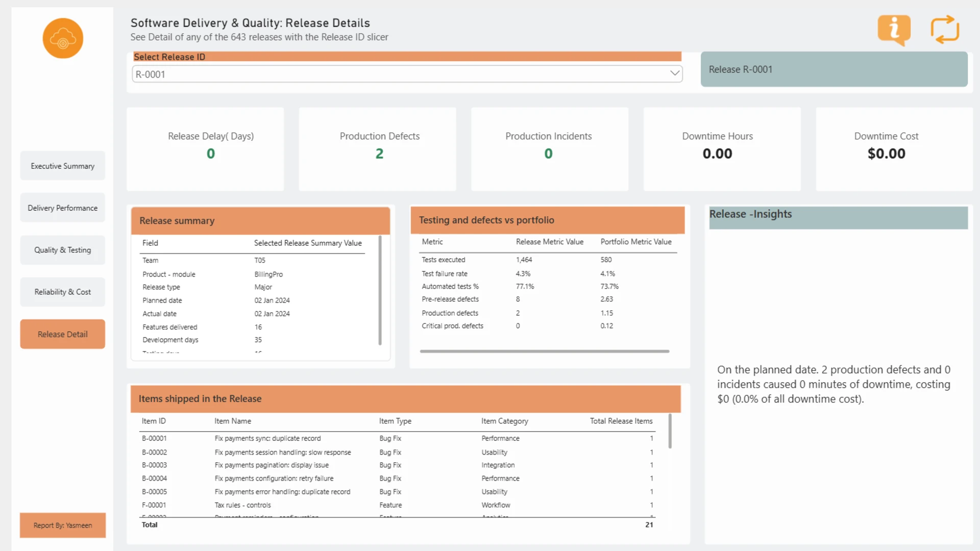Screen dimensions: 980x551
Task: Click the Release Delay (Days) card
Action: pyautogui.click(x=205, y=149)
